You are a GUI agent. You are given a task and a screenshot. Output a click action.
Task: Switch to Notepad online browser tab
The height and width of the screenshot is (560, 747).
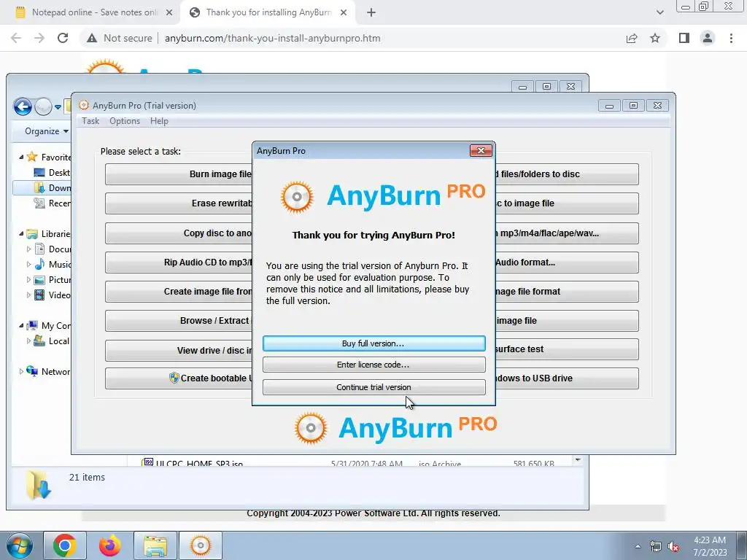coord(93,12)
